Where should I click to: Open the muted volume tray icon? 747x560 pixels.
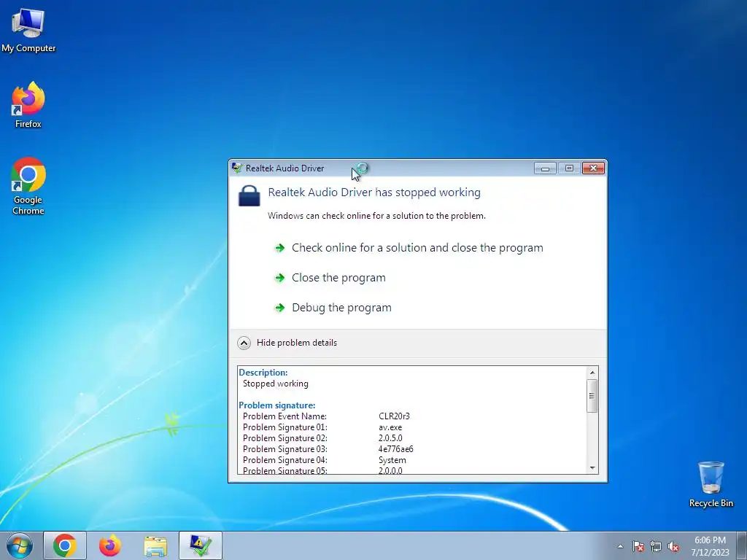tap(673, 546)
